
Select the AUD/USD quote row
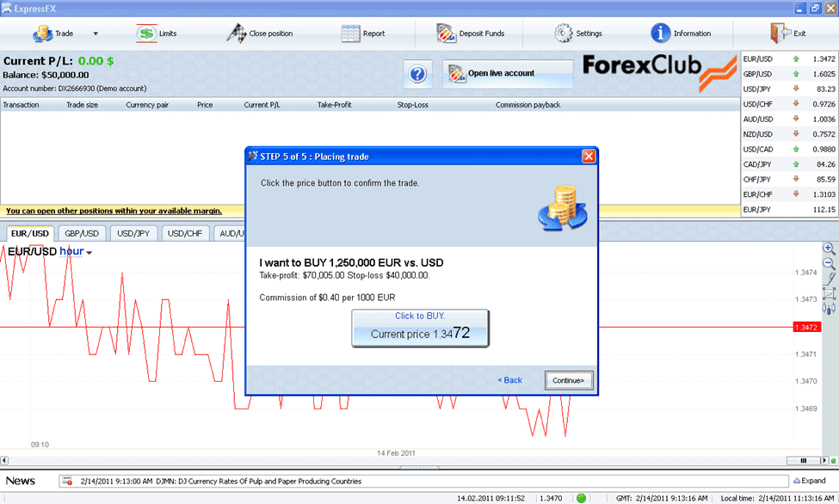pos(789,119)
